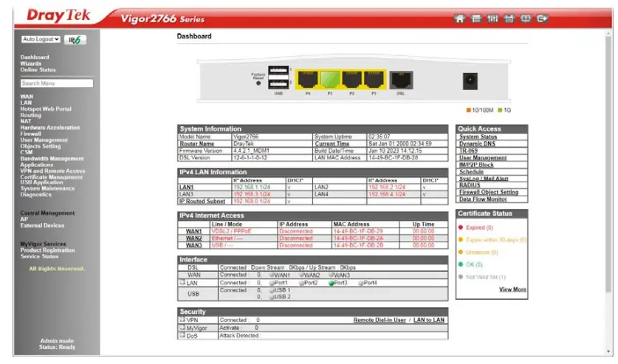Open the manual book icon in header
Screen dimensions: 618x364
(526, 18)
